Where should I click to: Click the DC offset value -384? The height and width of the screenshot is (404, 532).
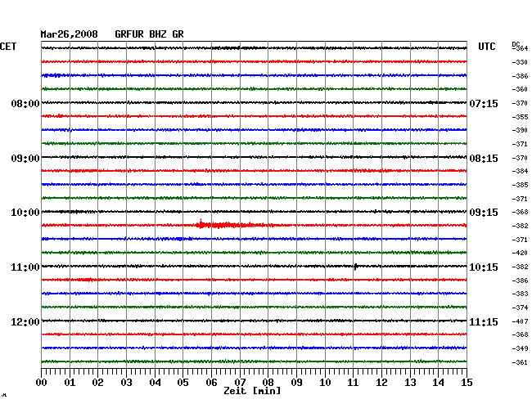point(520,171)
